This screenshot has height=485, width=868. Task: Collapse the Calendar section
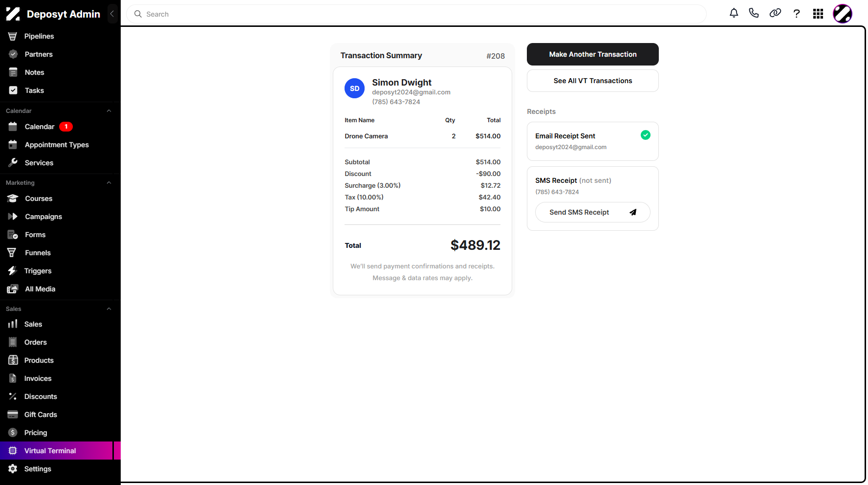pyautogui.click(x=109, y=111)
